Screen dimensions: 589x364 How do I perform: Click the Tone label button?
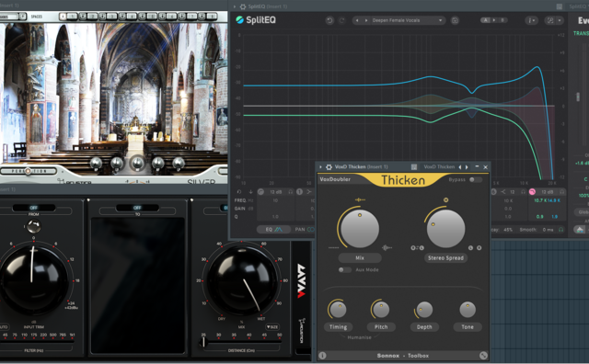(468, 327)
